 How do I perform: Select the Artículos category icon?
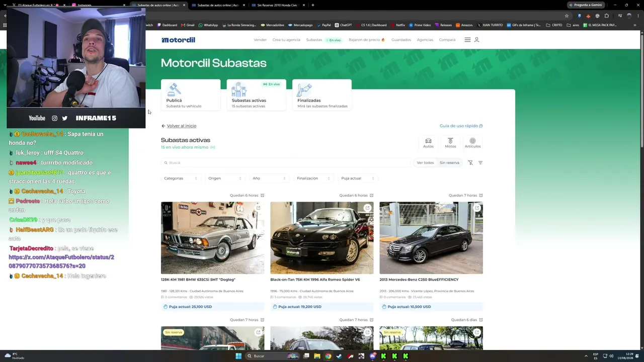(x=472, y=143)
